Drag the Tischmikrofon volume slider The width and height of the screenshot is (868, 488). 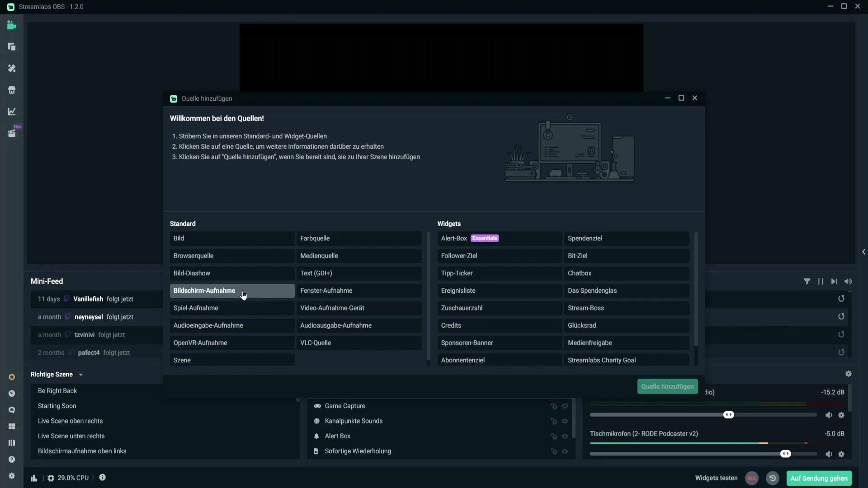click(786, 454)
